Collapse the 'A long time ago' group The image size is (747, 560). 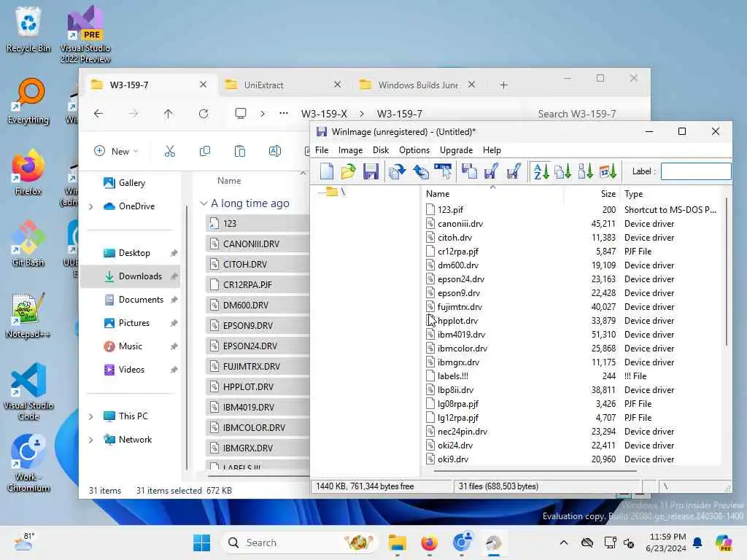pyautogui.click(x=204, y=203)
